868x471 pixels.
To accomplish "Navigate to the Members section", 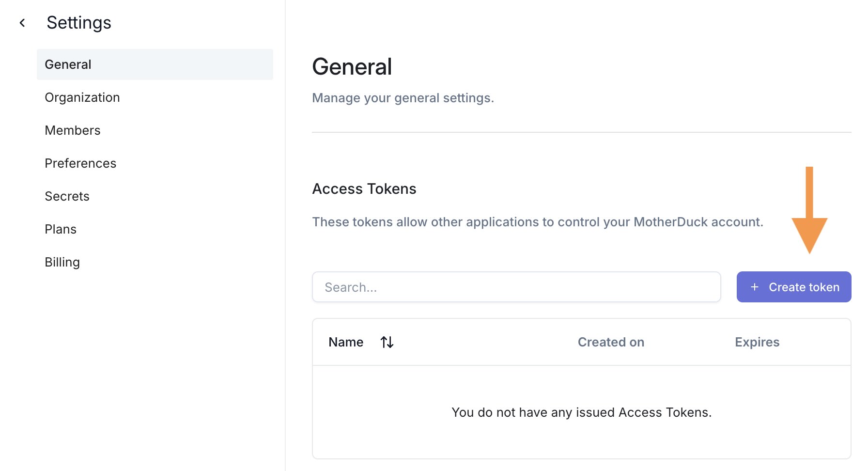I will tap(72, 130).
